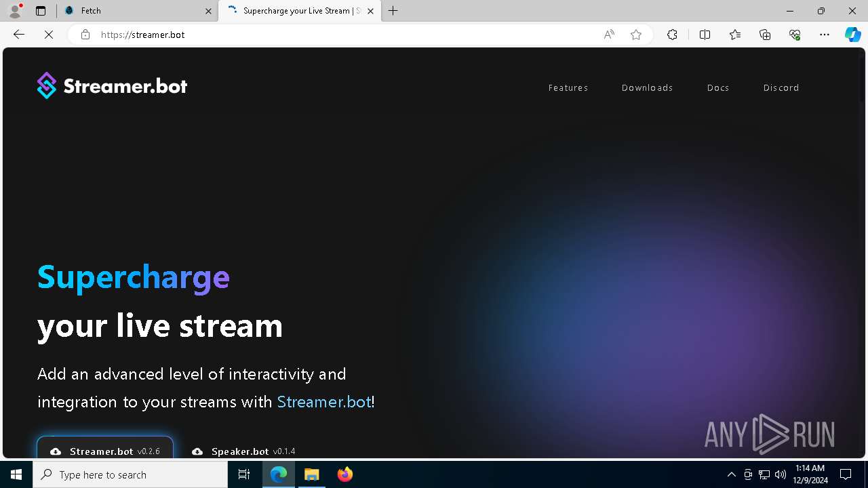Close the Supercharge your Live Stream tab
The height and width of the screenshot is (488, 868).
[x=370, y=11]
